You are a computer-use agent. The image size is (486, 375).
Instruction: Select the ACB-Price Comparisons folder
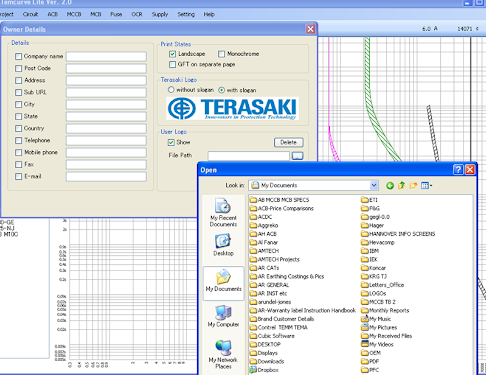click(x=282, y=208)
